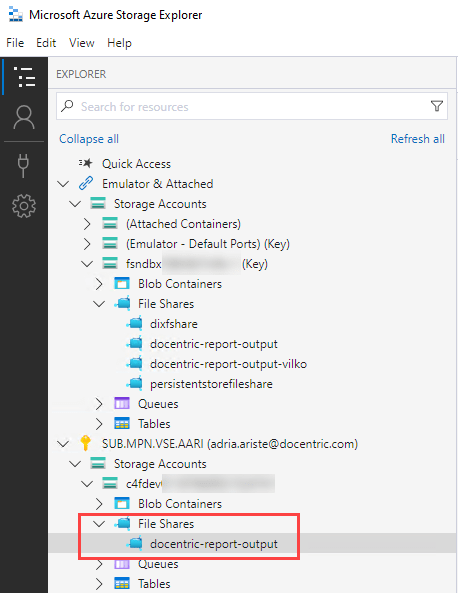This screenshot has height=593, width=458.
Task: Click the Refresh all link
Action: tap(418, 139)
